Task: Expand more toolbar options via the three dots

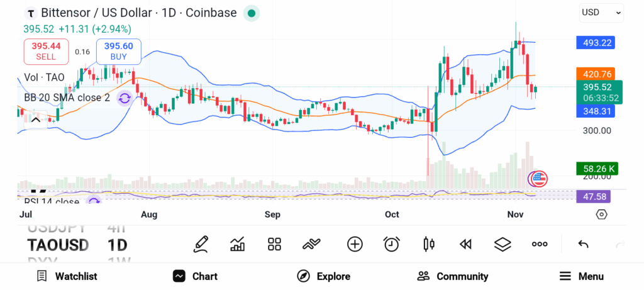Action: pyautogui.click(x=540, y=244)
